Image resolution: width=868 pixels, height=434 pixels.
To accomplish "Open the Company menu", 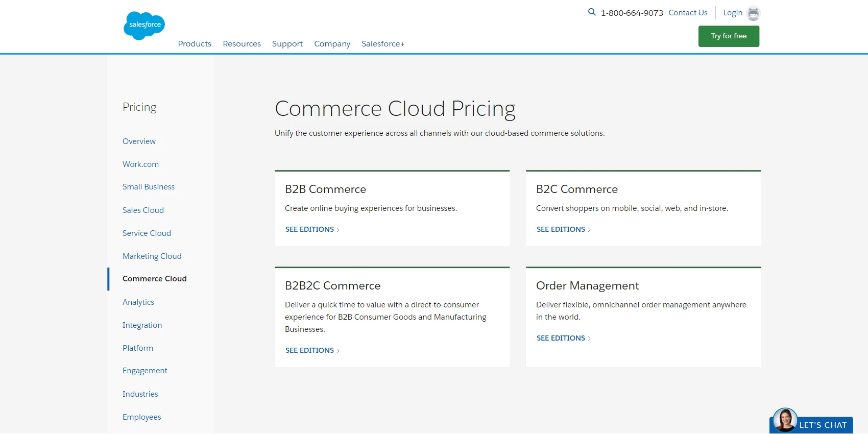I will (332, 44).
